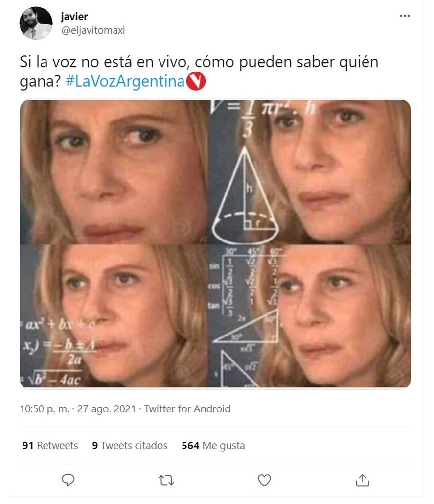Image resolution: width=434 pixels, height=504 pixels.
Task: Retweet using the arrows icon
Action: (166, 480)
